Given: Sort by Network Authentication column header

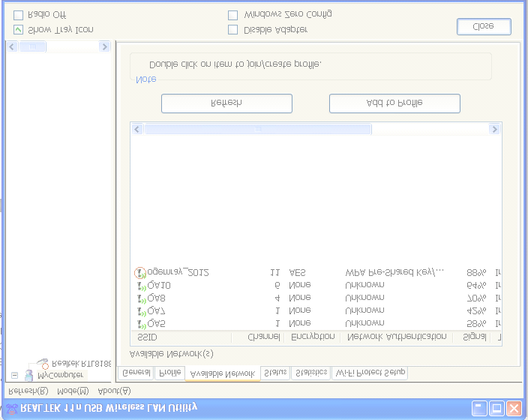Looking at the screenshot, I should (397, 337).
